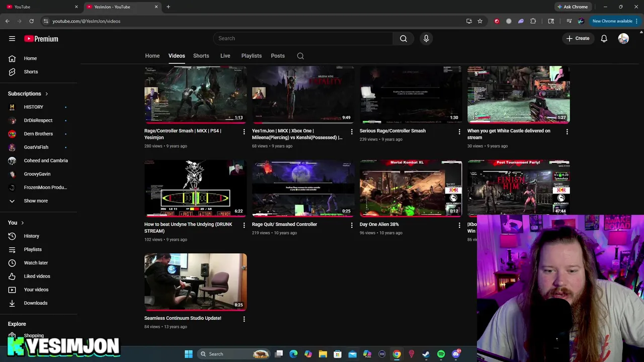The image size is (644, 362).
Task: Open Microsoft Edge from the taskbar
Action: click(294, 354)
